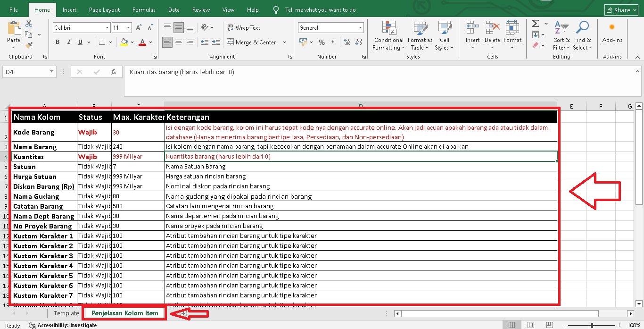Click the Sort & Filter icon
This screenshot has height=329, width=644.
click(561, 35)
